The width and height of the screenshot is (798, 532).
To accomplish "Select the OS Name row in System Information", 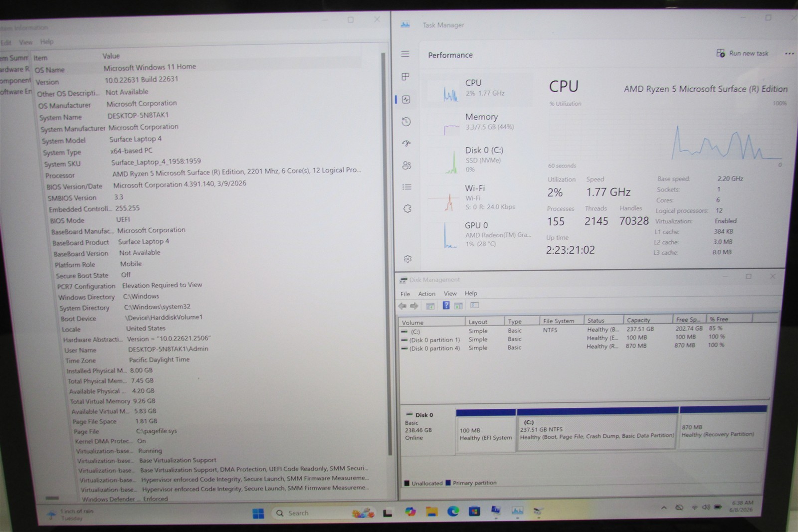I will 198,68.
